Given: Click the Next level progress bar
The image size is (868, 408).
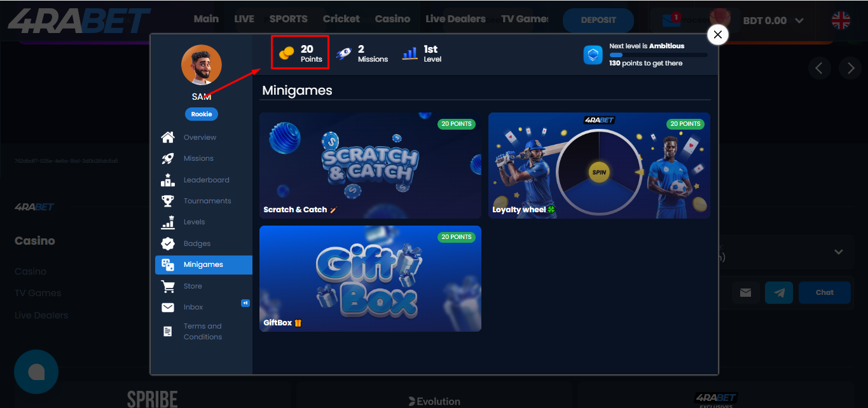Looking at the screenshot, I should point(658,55).
